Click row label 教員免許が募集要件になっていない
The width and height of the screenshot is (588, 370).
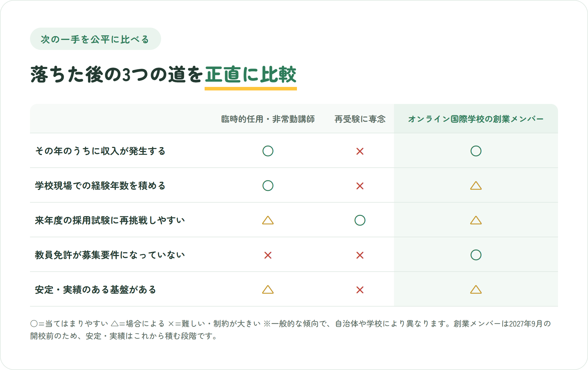coord(110,255)
